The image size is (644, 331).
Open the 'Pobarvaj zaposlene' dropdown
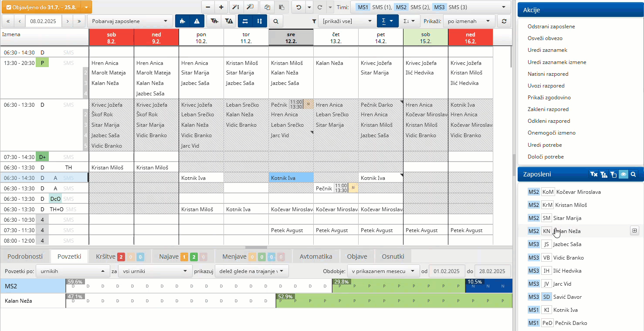point(129,21)
